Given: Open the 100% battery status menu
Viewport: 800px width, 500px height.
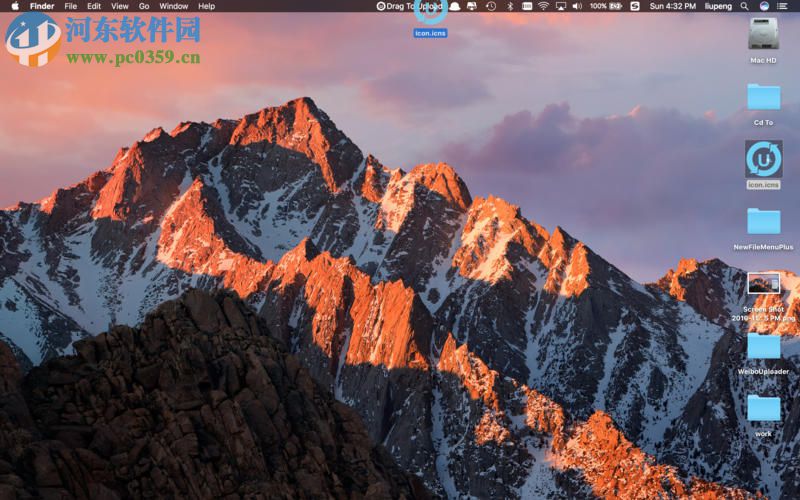Looking at the screenshot, I should [606, 6].
